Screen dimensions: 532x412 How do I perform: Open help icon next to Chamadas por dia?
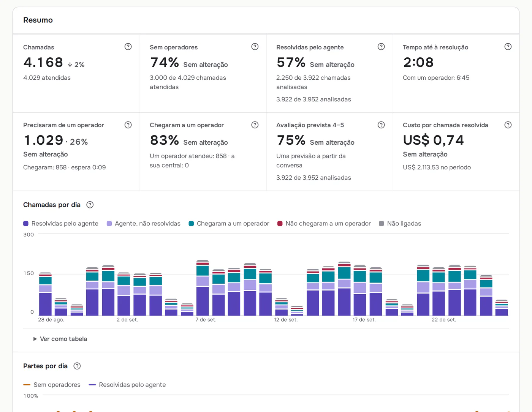point(90,205)
